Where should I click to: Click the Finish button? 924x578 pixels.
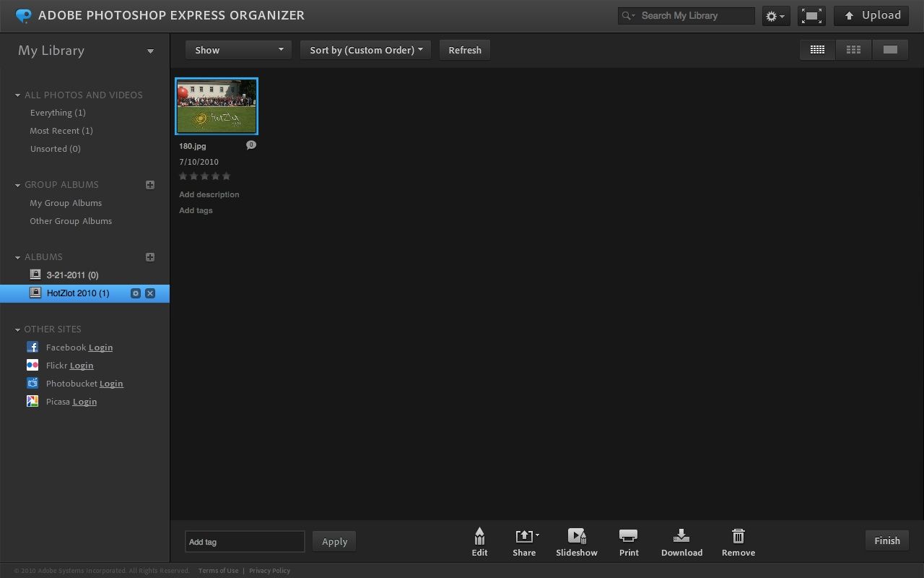point(887,540)
